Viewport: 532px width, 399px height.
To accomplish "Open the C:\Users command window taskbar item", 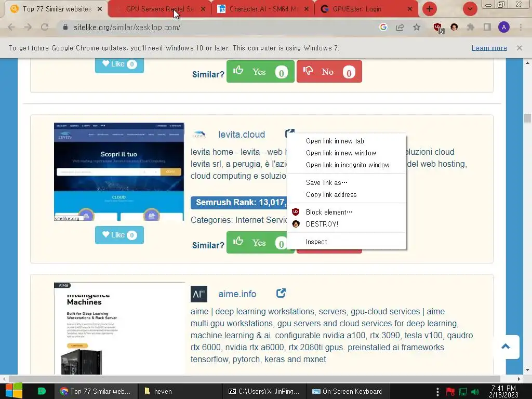I will click(264, 391).
